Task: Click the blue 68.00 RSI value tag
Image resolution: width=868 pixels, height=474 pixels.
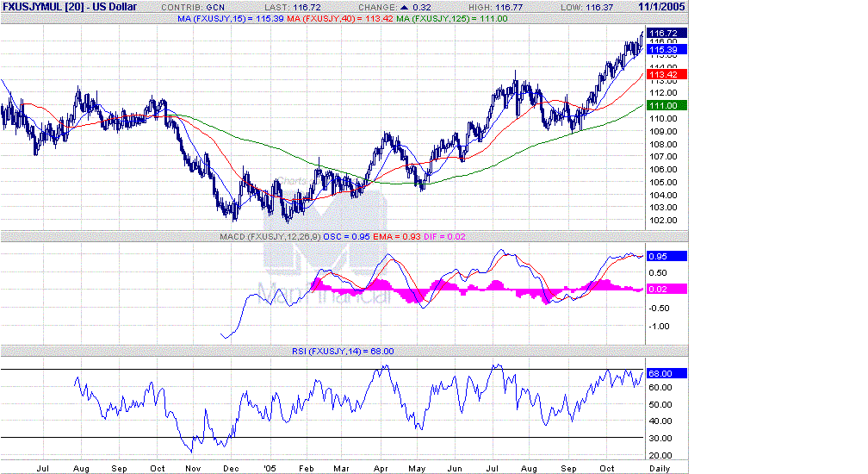Action: coord(666,374)
